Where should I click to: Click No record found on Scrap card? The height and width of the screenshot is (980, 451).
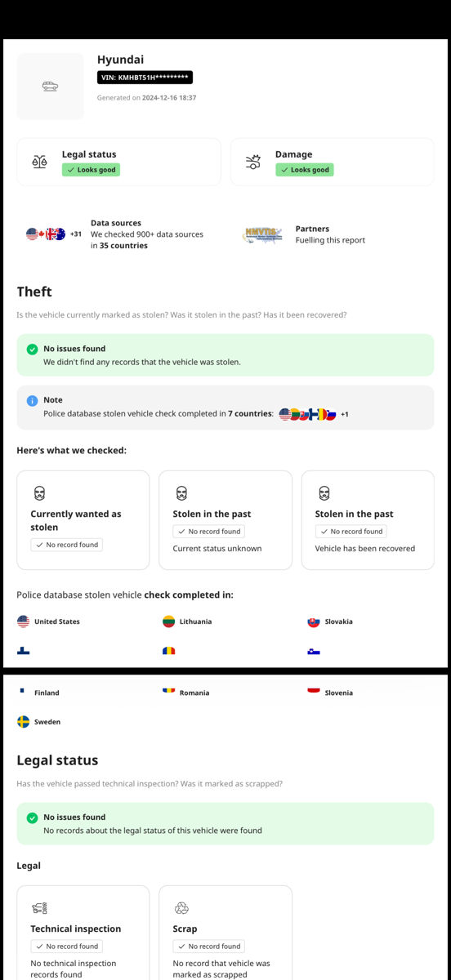(x=209, y=947)
